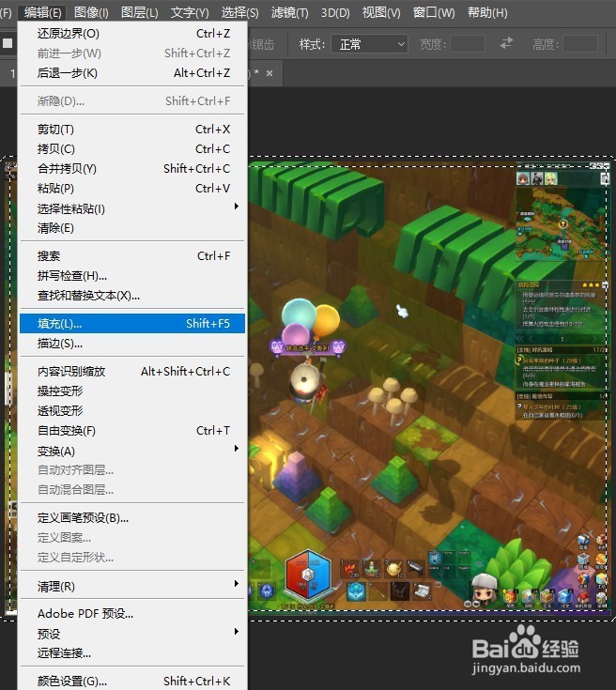Expand the 预设 submenu
The image size is (616, 690).
132,634
